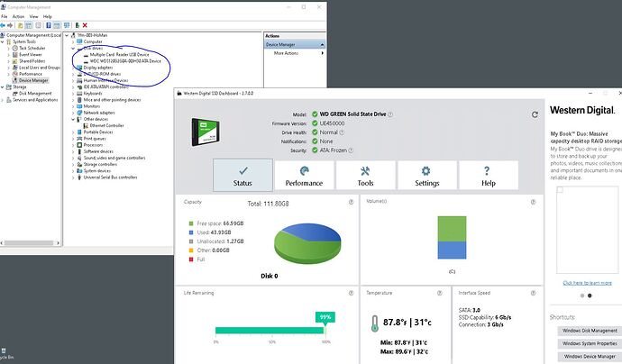Expand Task Scheduler in the console tree
Screen dimensions: 622x364
pos(9,49)
